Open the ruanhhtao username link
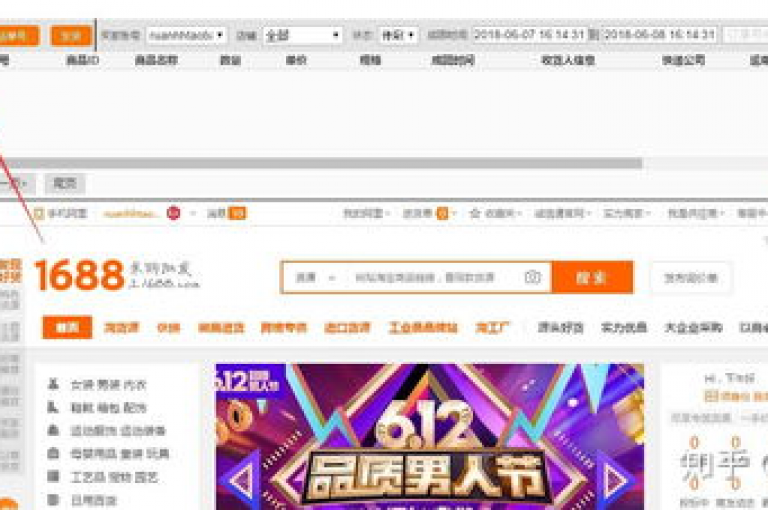768x510 pixels. pyautogui.click(x=131, y=213)
